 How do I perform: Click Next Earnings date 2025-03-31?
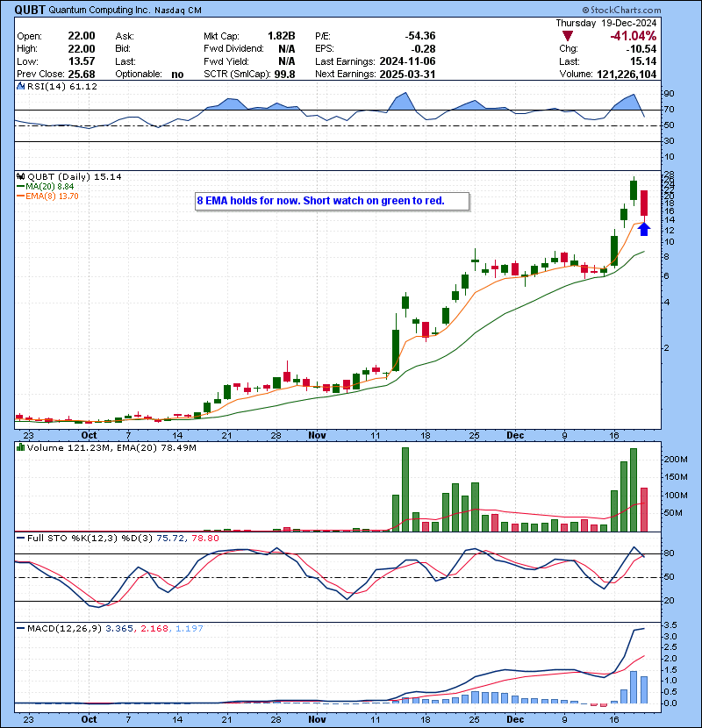407,75
